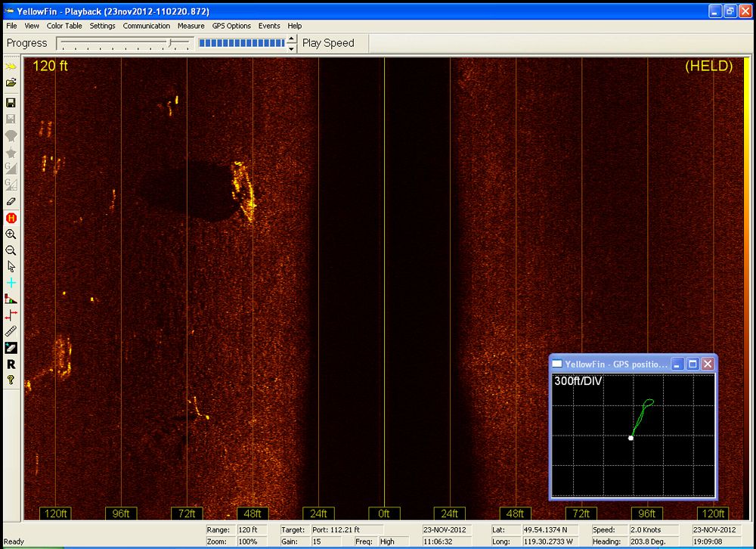The width and height of the screenshot is (756, 549).
Task: Increase play speed with up arrow
Action: [292, 39]
